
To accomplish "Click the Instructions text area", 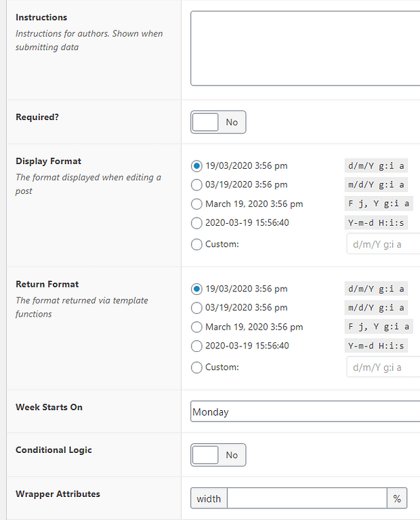I will pyautogui.click(x=305, y=47).
